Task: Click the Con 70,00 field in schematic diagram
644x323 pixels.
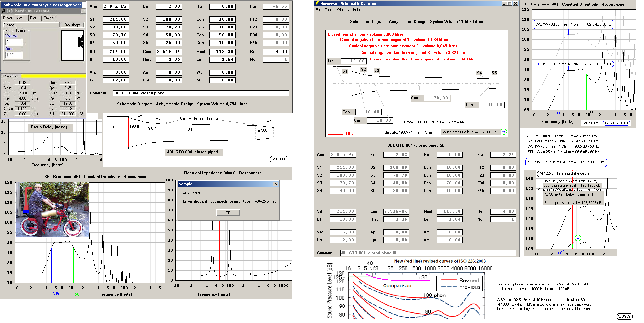Action: [437, 98]
